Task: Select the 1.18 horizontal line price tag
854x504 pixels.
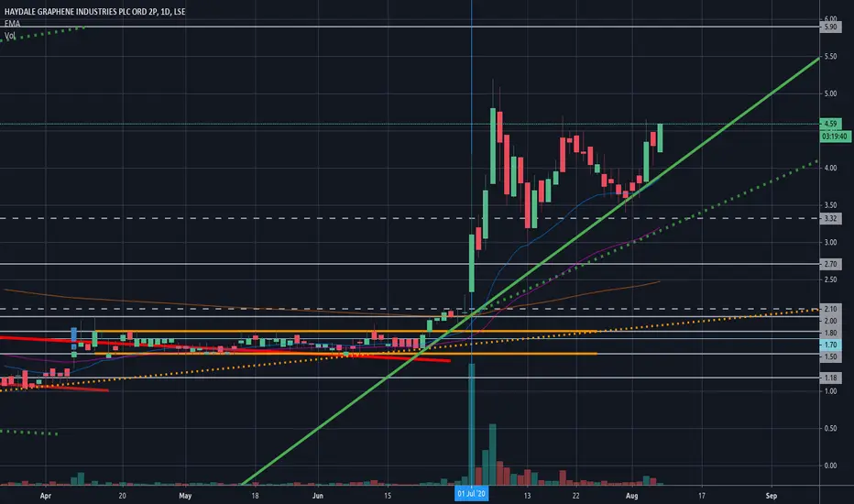Action: click(830, 378)
